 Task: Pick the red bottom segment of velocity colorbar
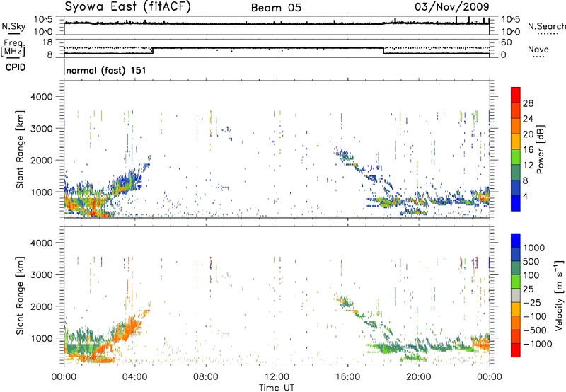pyautogui.click(x=516, y=350)
